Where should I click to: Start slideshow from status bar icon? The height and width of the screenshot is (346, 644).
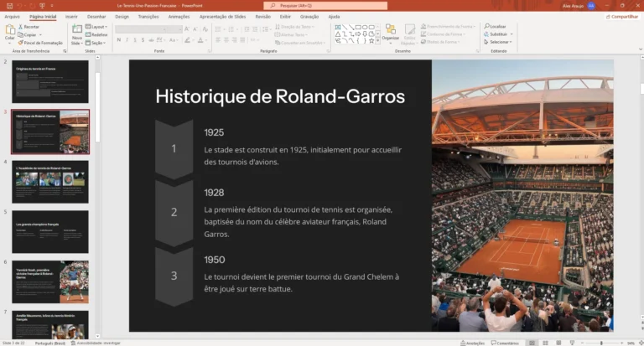572,343
